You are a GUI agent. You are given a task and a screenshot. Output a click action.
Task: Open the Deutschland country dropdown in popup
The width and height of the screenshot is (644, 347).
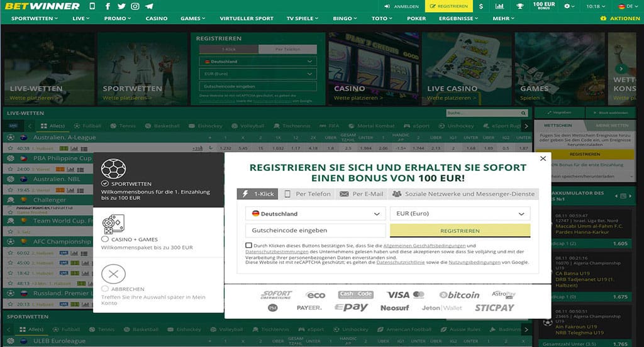click(316, 214)
